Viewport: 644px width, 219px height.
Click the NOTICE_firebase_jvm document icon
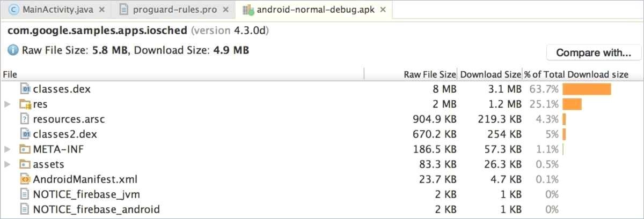pos(25,194)
